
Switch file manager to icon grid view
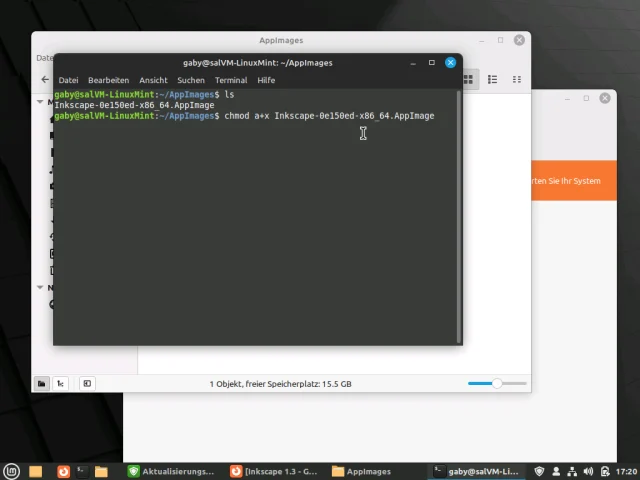click(x=469, y=80)
